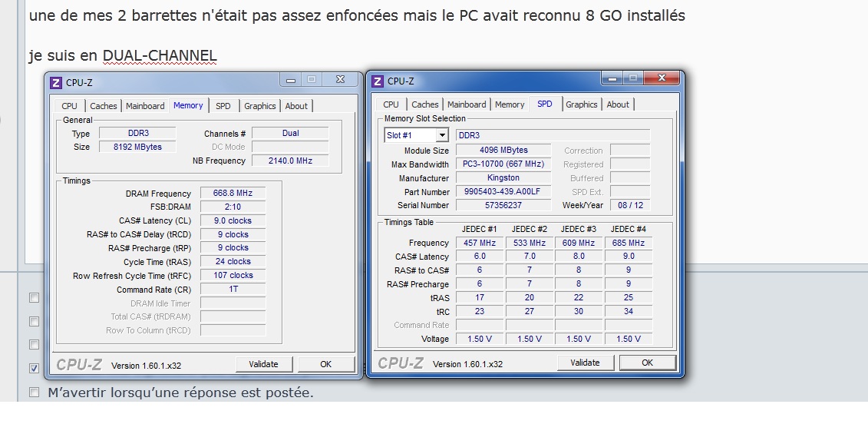The height and width of the screenshot is (434, 868).
Task: Select the SPD tab in left CPU-Z window
Action: [x=223, y=106]
